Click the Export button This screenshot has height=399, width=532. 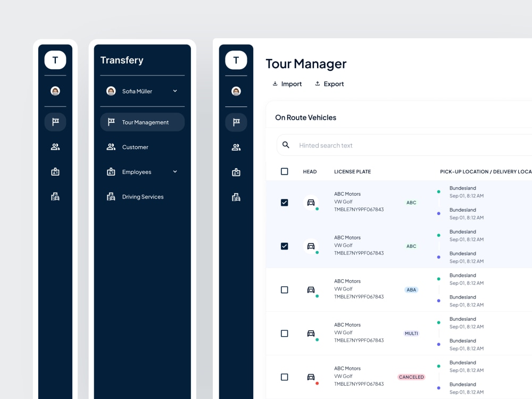pos(329,84)
